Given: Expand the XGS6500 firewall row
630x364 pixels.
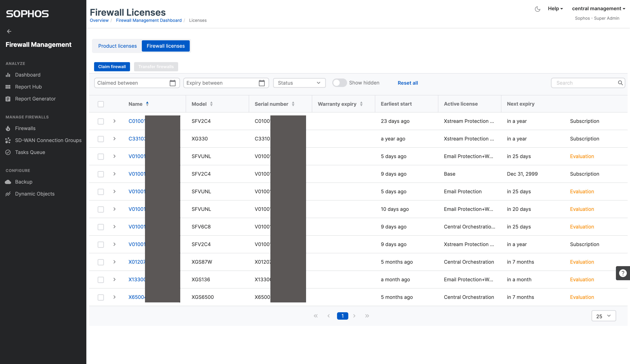Looking at the screenshot, I should point(115,297).
